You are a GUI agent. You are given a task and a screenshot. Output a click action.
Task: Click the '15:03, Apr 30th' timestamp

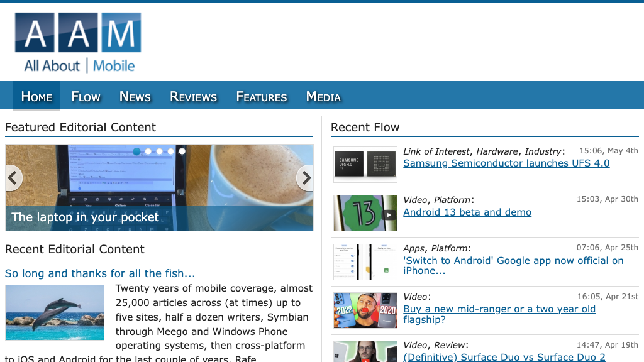pos(608,199)
